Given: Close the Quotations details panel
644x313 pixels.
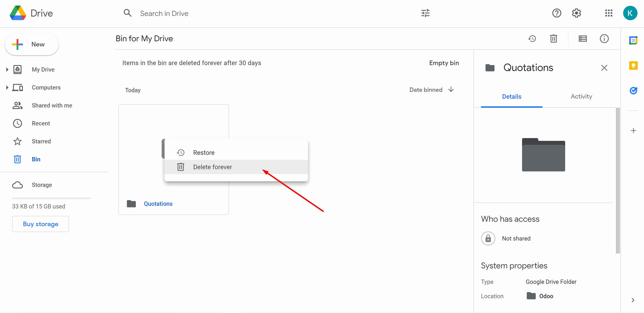Looking at the screenshot, I should click(604, 68).
